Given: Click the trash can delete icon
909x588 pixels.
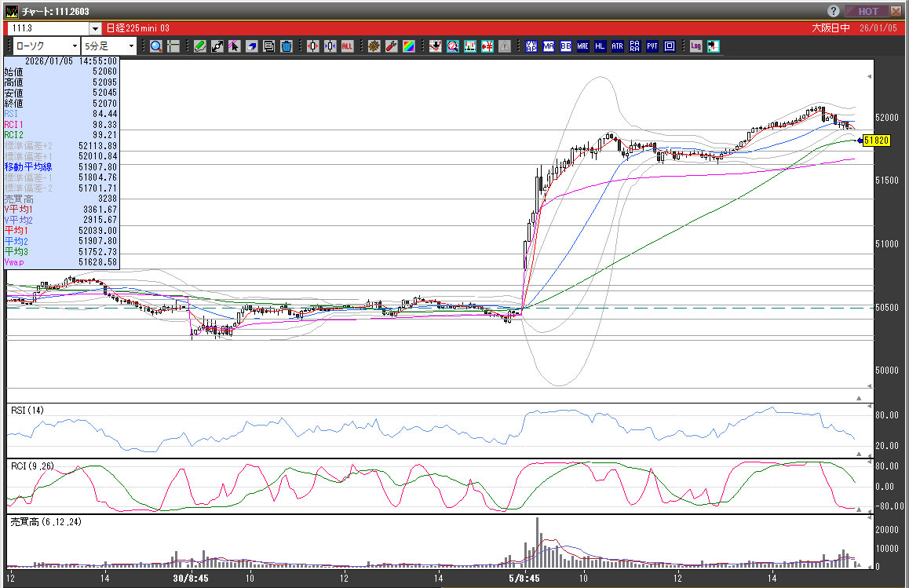Looking at the screenshot, I should pos(287,46).
